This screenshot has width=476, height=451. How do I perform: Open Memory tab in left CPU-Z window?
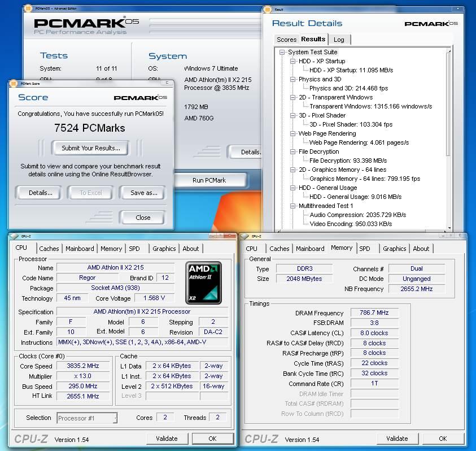click(x=111, y=249)
